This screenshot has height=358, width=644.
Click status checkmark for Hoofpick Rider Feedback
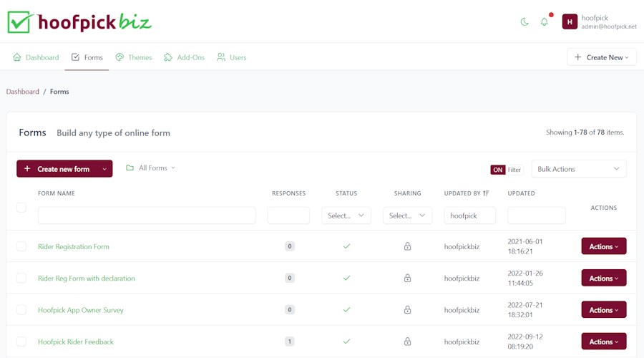(x=346, y=342)
